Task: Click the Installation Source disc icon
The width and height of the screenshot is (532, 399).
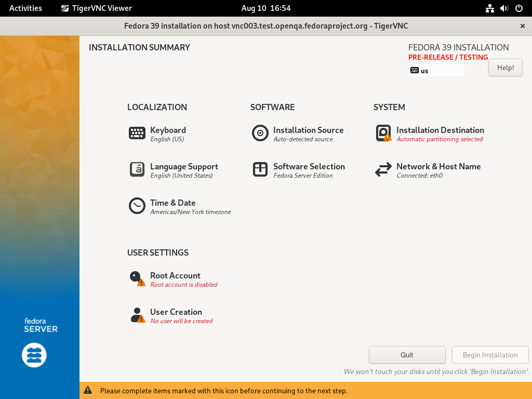Action: point(260,133)
